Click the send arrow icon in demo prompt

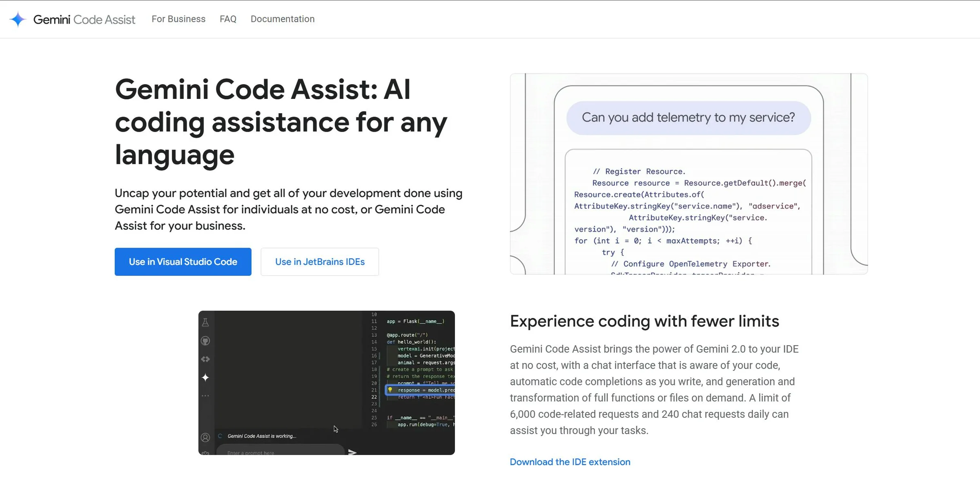[x=352, y=452]
